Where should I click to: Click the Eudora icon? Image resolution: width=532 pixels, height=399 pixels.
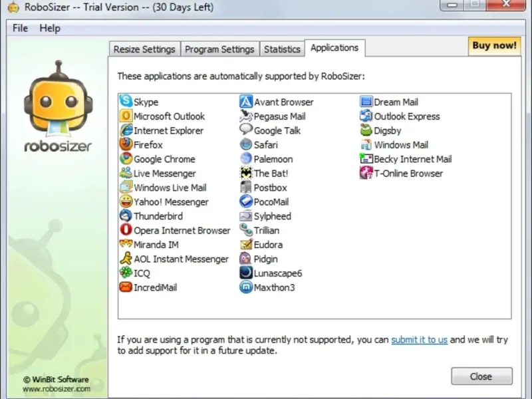click(246, 244)
